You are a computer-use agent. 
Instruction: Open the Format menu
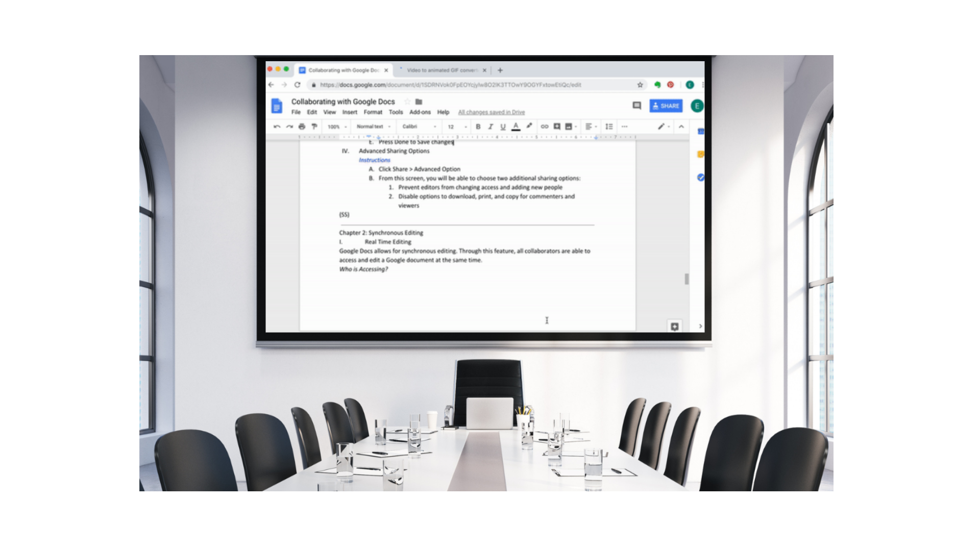tap(372, 112)
